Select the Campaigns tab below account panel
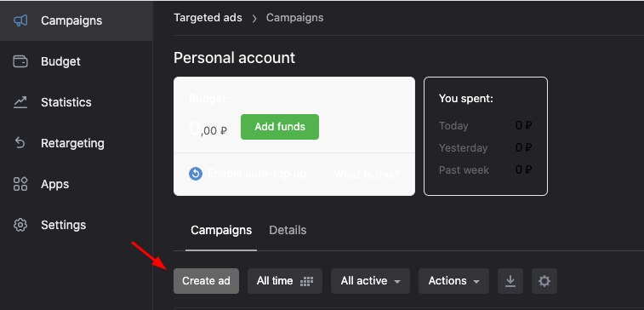The image size is (644, 310). click(221, 230)
